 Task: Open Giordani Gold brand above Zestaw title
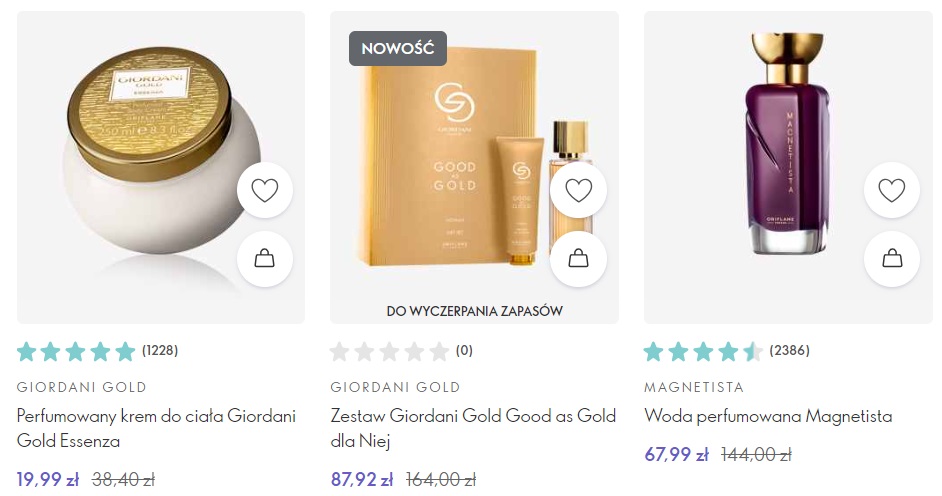pyautogui.click(x=395, y=387)
